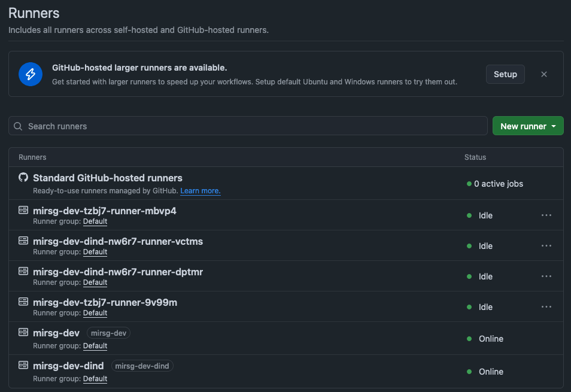Viewport: 571px width, 392px height.
Task: Click server icon for mirsg-dev-dind scale set
Action: coord(23,365)
